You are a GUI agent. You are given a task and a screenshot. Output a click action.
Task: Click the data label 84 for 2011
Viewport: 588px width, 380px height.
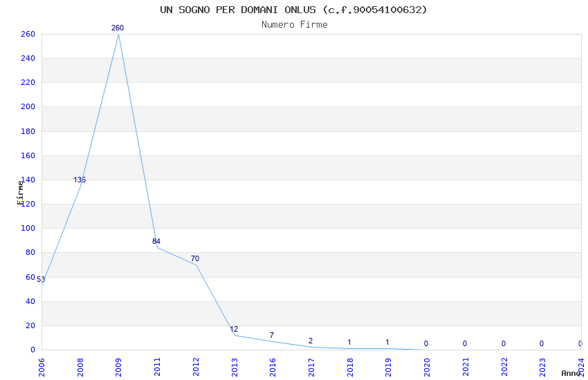[x=156, y=241]
